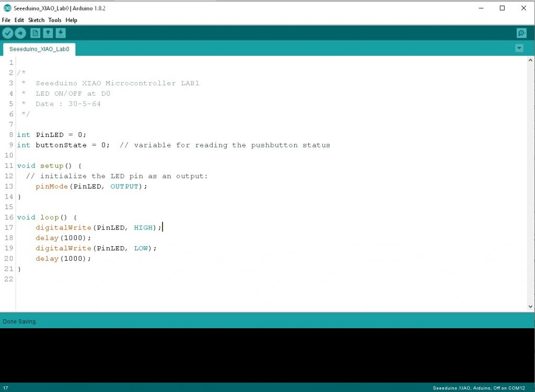Click 'pinMode(PinLED, OUTPUT);' line
This screenshot has height=392, width=535.
click(x=91, y=187)
